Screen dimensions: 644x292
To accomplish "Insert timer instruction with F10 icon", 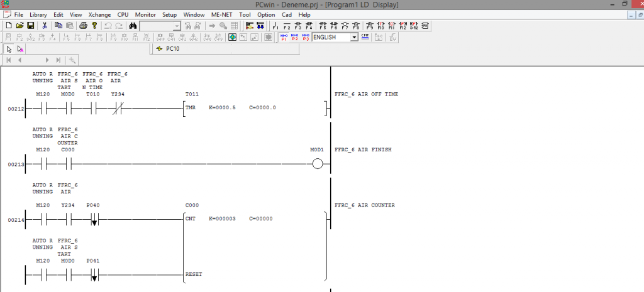I will [380, 26].
